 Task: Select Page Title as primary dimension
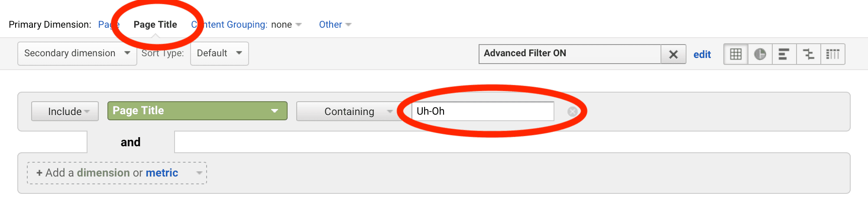[155, 25]
